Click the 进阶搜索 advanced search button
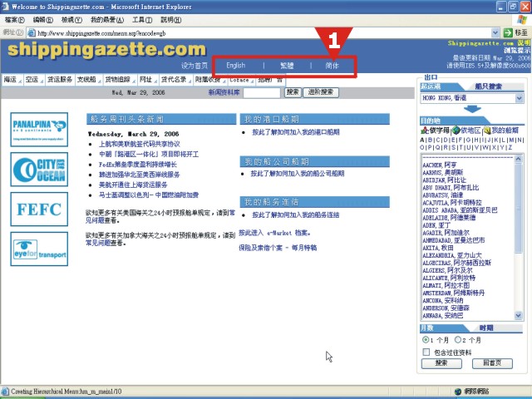The height and width of the screenshot is (399, 532). click(x=321, y=92)
